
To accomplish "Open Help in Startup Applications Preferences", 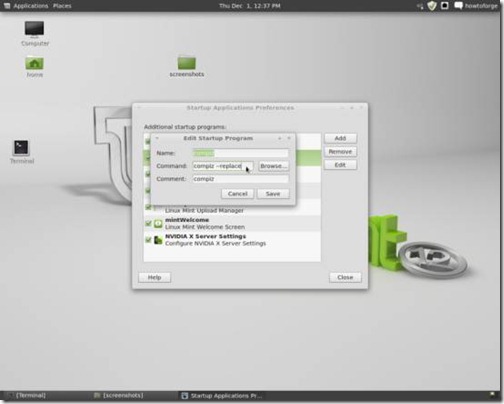I will pos(154,277).
